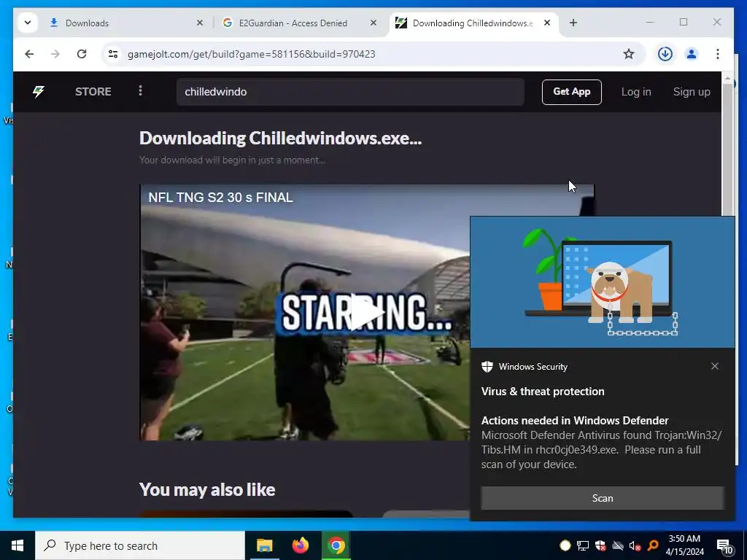Play the NFL TNG S2 video

[x=366, y=312]
